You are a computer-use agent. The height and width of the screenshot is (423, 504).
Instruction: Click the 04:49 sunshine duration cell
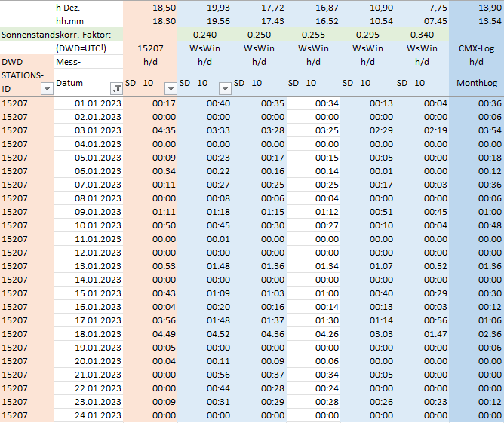(151, 334)
